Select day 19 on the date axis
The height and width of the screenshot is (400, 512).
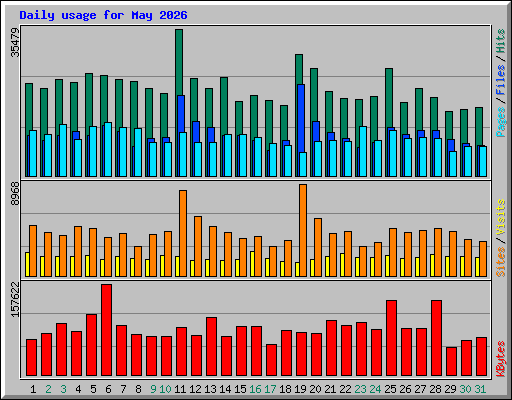(300, 389)
